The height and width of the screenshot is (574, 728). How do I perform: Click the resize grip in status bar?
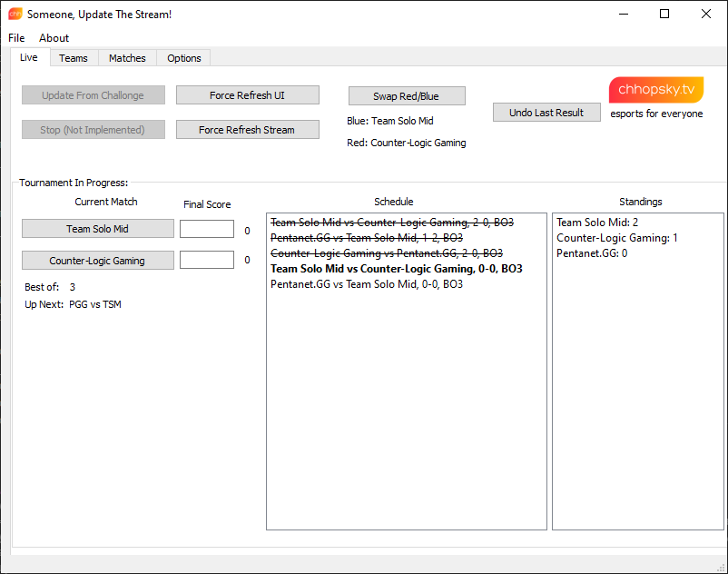[722, 568]
